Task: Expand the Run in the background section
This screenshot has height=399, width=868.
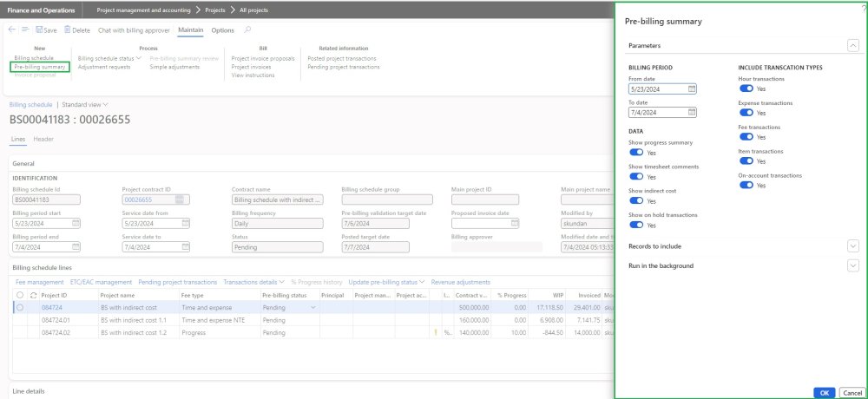Action: click(x=852, y=265)
